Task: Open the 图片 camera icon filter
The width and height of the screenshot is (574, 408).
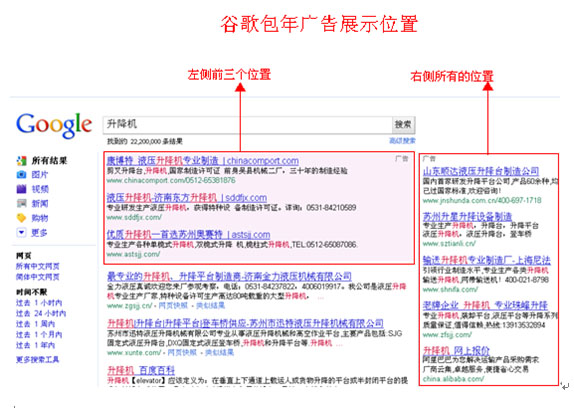Action: [22, 175]
